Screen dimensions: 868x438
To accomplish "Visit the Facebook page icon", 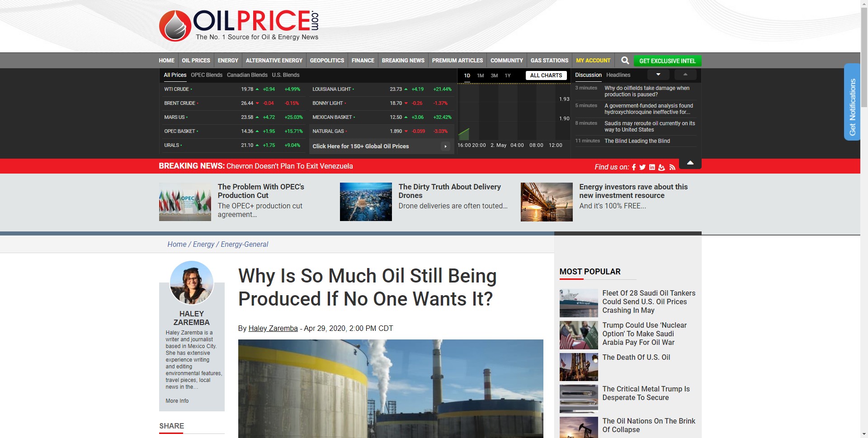I will (x=634, y=167).
